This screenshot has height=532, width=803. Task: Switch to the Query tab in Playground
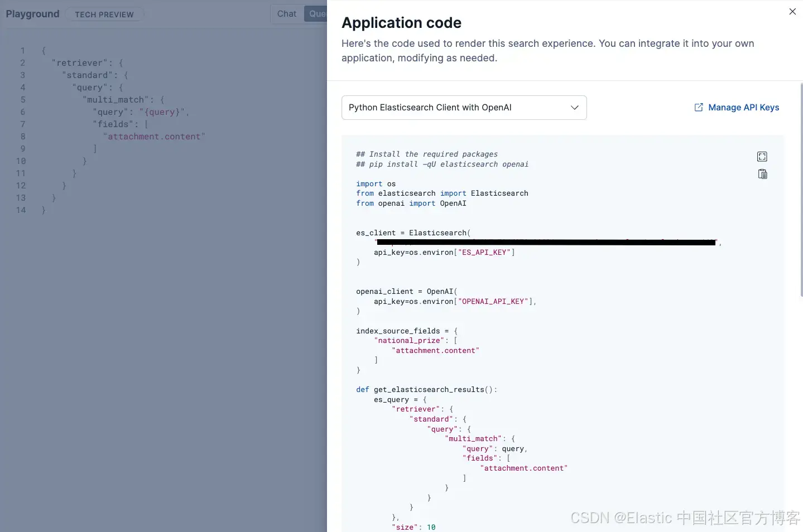pyautogui.click(x=316, y=14)
